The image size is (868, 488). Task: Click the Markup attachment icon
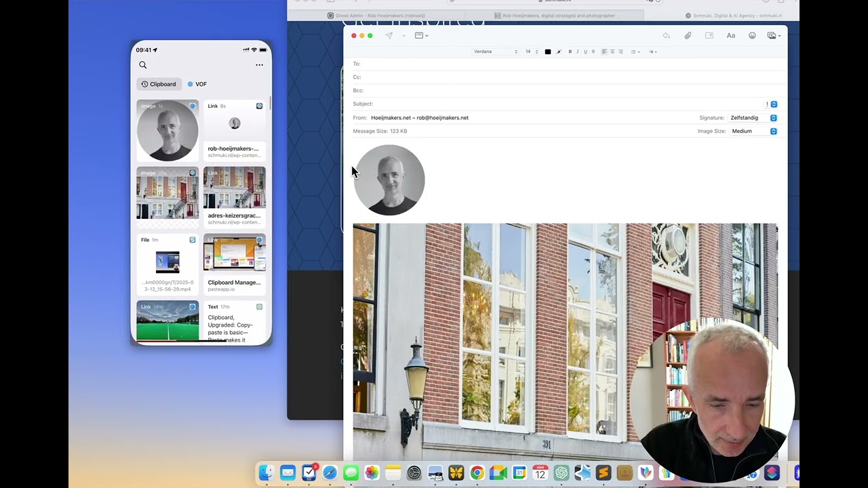click(x=709, y=35)
